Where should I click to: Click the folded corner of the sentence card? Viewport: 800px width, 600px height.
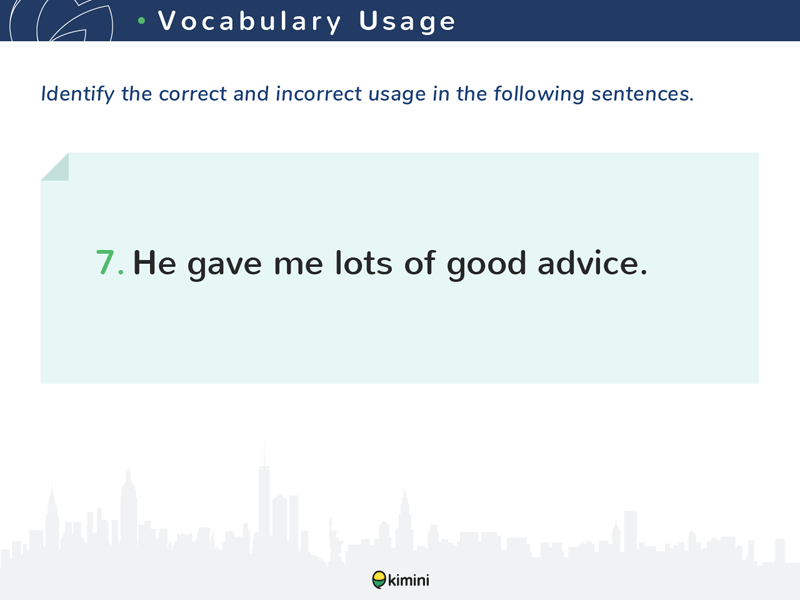click(x=54, y=166)
